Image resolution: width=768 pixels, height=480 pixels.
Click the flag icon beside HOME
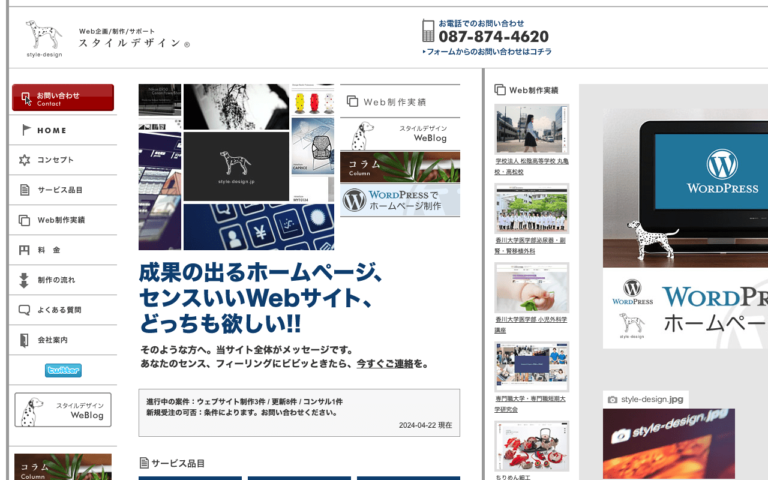click(x=25, y=130)
